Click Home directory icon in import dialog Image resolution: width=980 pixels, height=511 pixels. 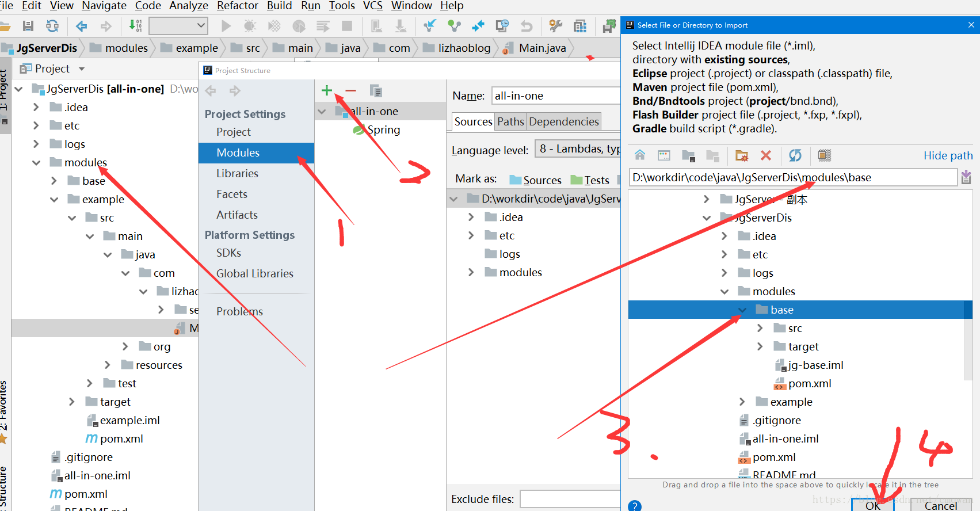640,155
